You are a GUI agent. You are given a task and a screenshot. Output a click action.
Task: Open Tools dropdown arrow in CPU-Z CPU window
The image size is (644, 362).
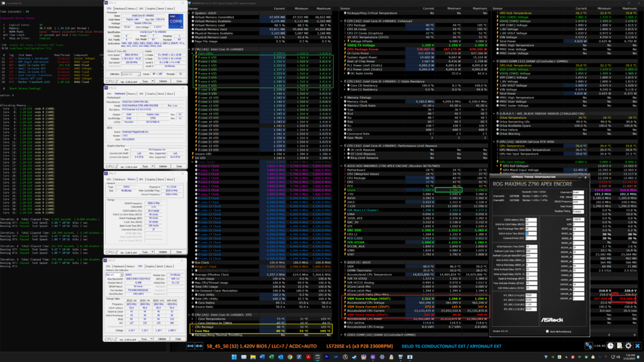pyautogui.click(x=152, y=81)
